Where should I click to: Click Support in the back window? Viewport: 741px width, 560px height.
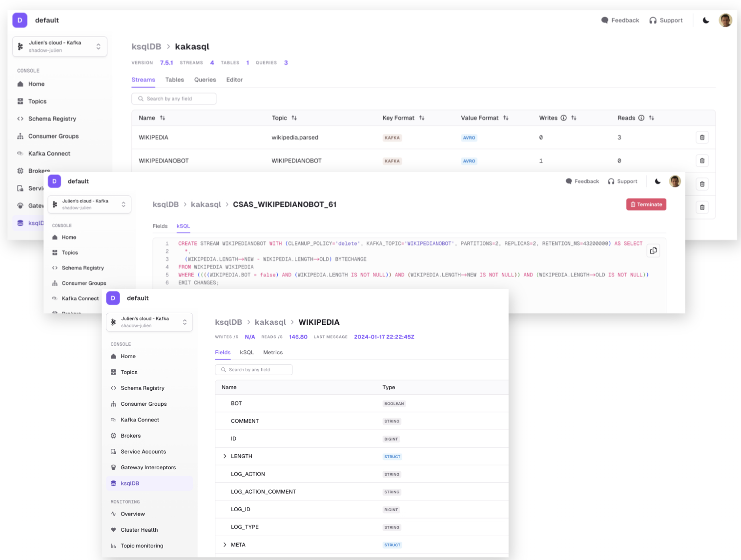[x=666, y=20]
